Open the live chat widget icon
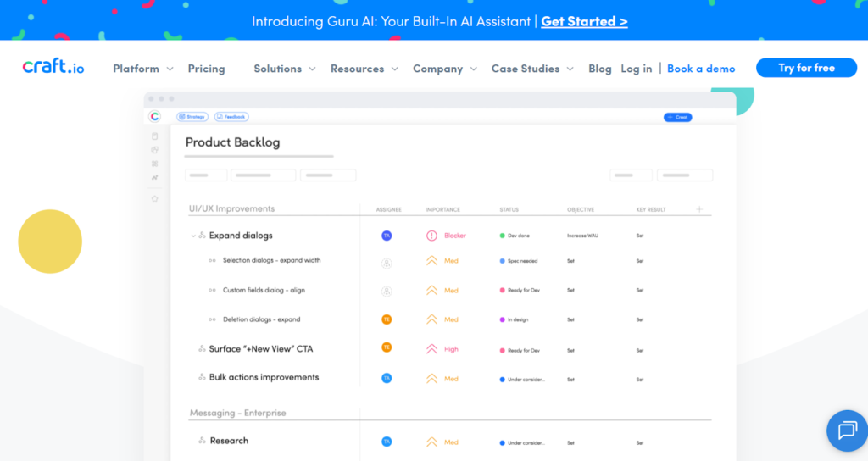This screenshot has height=461, width=868. click(847, 430)
